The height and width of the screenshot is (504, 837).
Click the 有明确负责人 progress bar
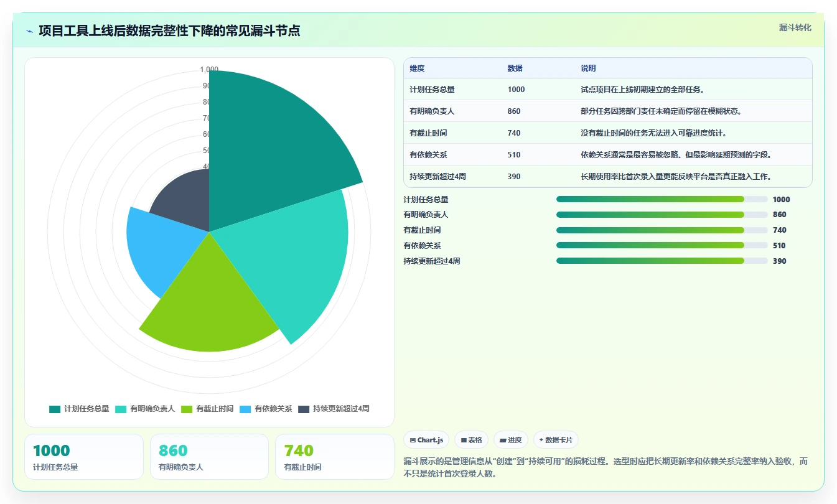[x=662, y=215]
